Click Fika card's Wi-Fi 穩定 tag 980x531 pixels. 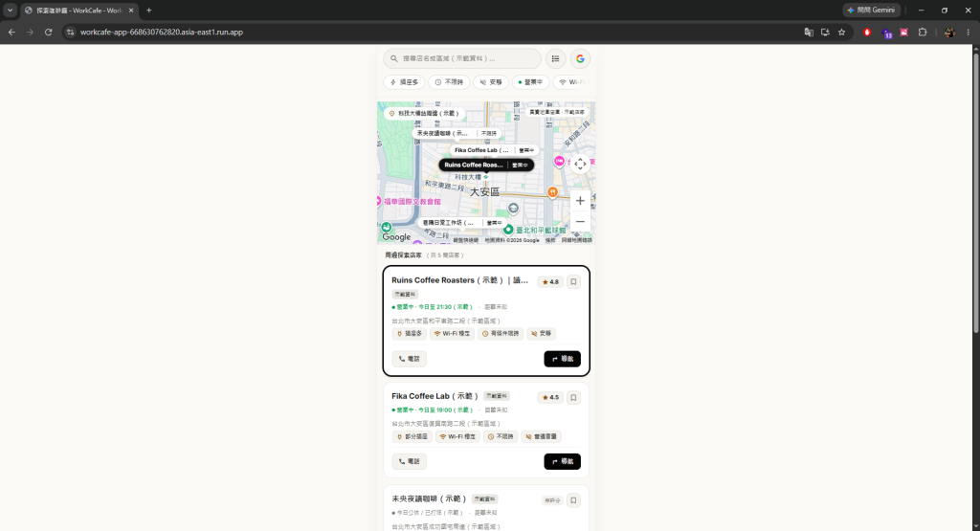(x=457, y=436)
